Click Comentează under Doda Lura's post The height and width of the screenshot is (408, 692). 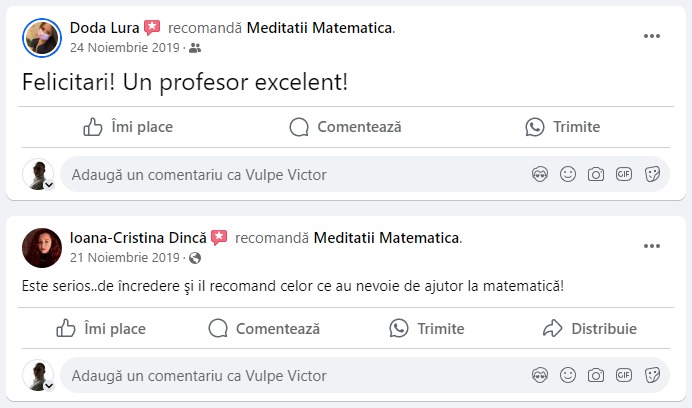[x=345, y=127]
